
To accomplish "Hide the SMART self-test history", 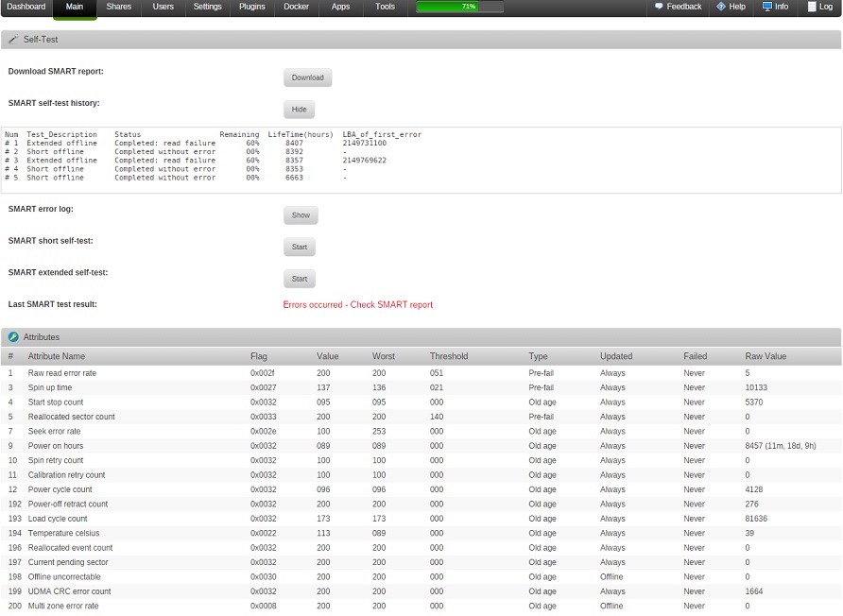I will (x=299, y=109).
